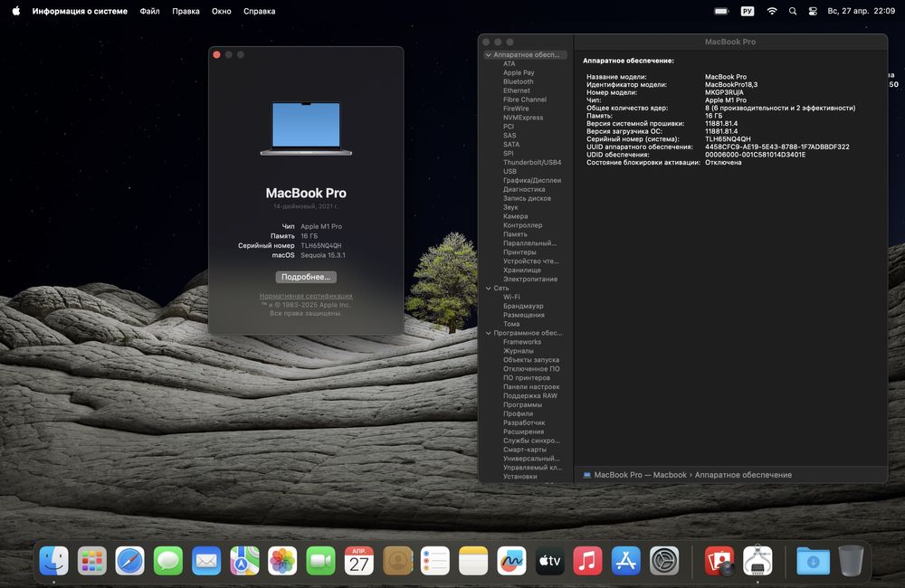Select Wi-Fi under Сеть in sidebar
Viewport: 905px width, 588px height.
point(511,298)
